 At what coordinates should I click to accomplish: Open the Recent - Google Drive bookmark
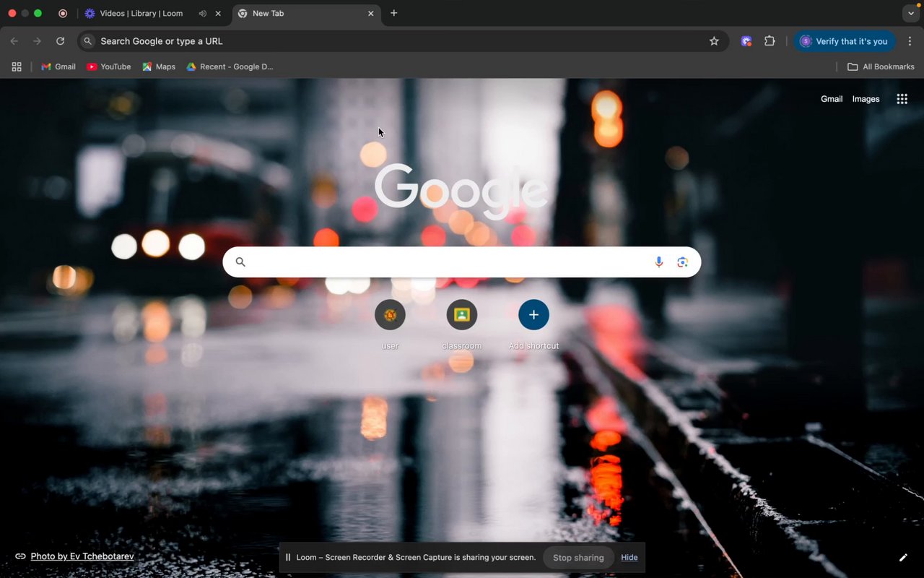pyautogui.click(x=230, y=66)
